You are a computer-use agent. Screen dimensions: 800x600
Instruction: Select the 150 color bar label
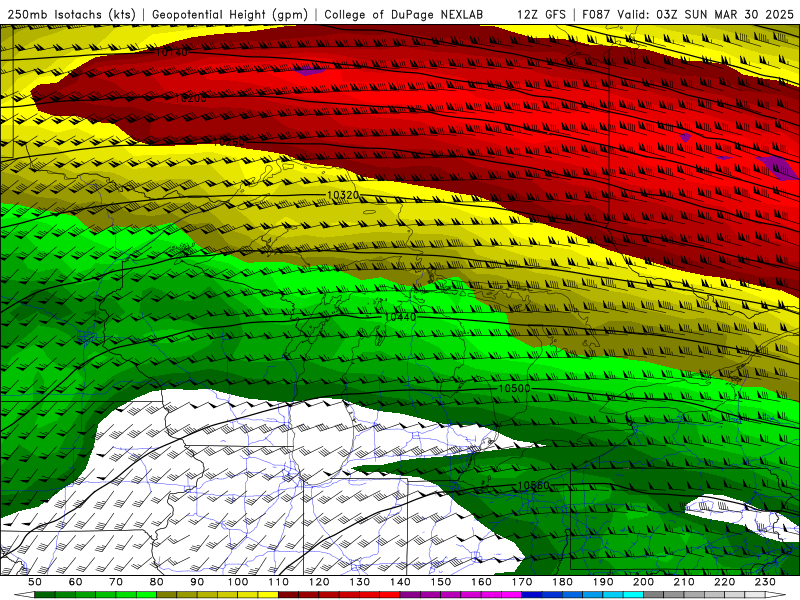pyautogui.click(x=440, y=582)
